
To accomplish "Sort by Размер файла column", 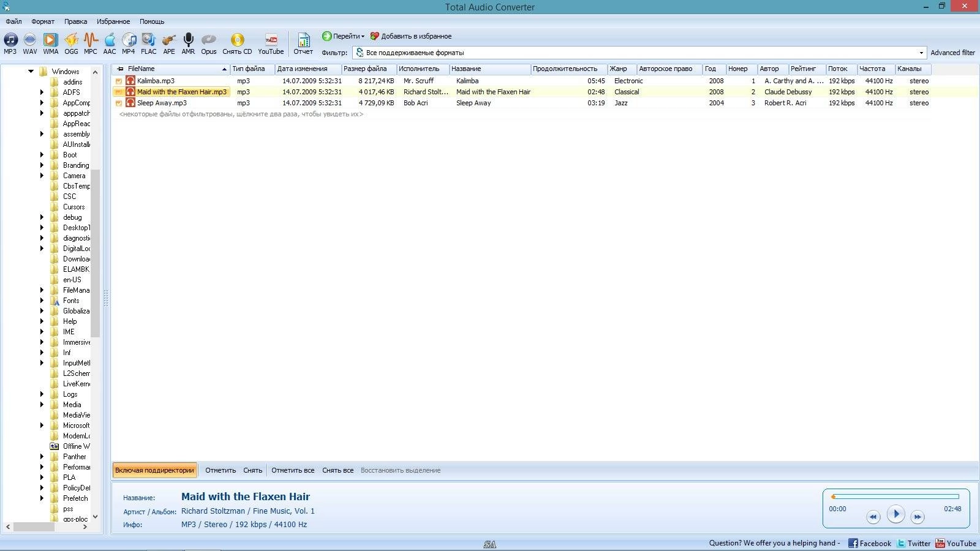I will 369,69.
